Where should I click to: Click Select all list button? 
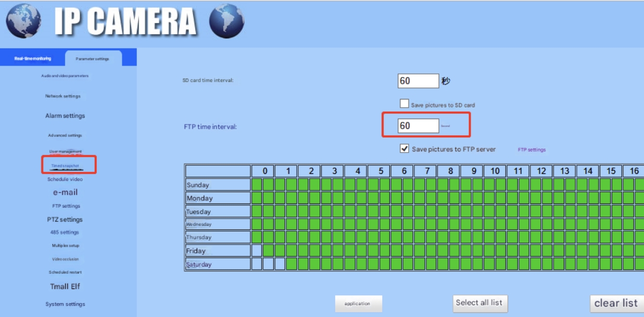[479, 303]
